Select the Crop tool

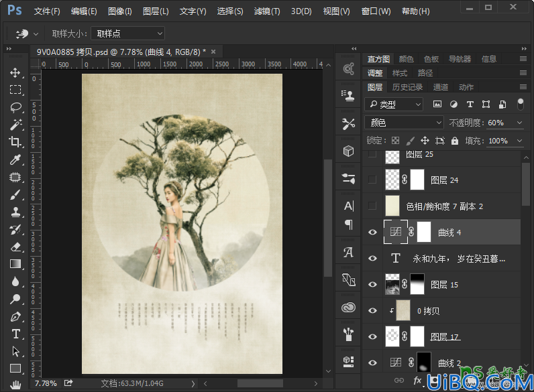[15, 142]
